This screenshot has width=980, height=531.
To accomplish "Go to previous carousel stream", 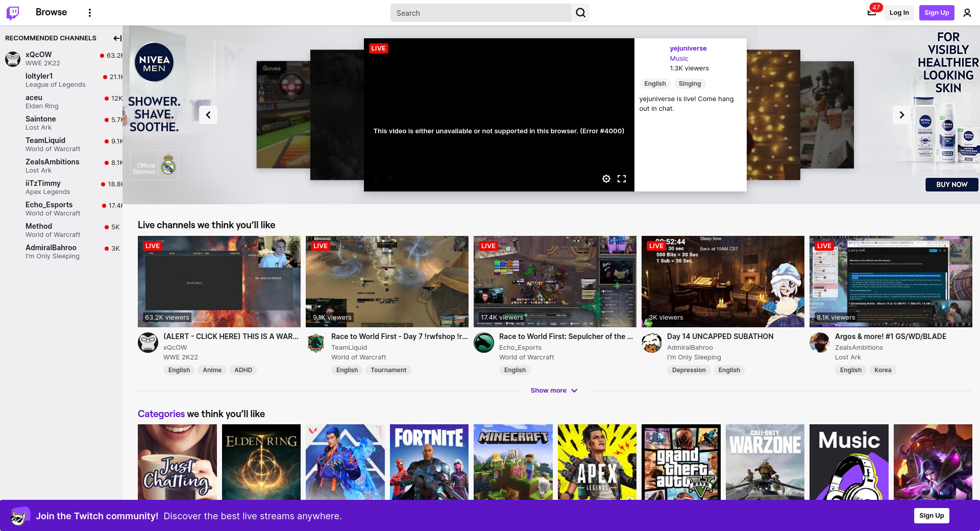I will coord(208,115).
